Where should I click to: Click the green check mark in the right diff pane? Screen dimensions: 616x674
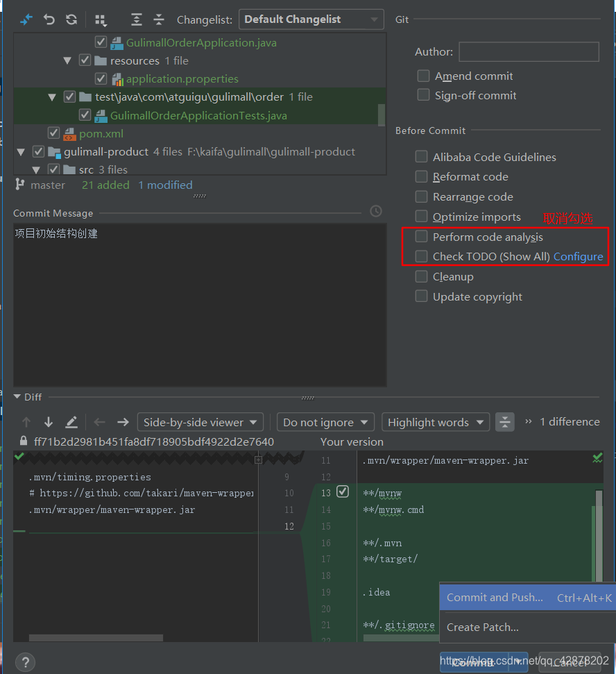597,458
